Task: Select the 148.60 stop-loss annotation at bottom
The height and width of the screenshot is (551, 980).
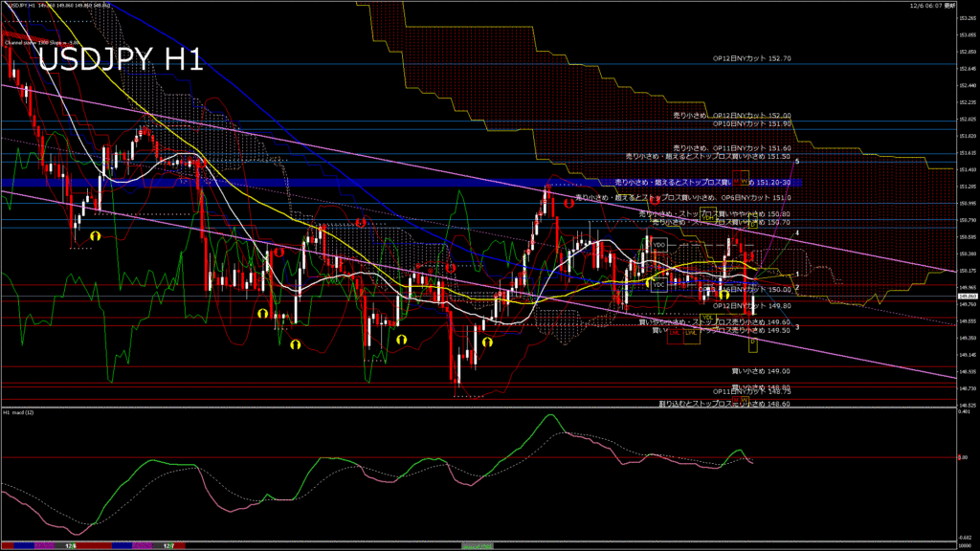Action: point(724,405)
